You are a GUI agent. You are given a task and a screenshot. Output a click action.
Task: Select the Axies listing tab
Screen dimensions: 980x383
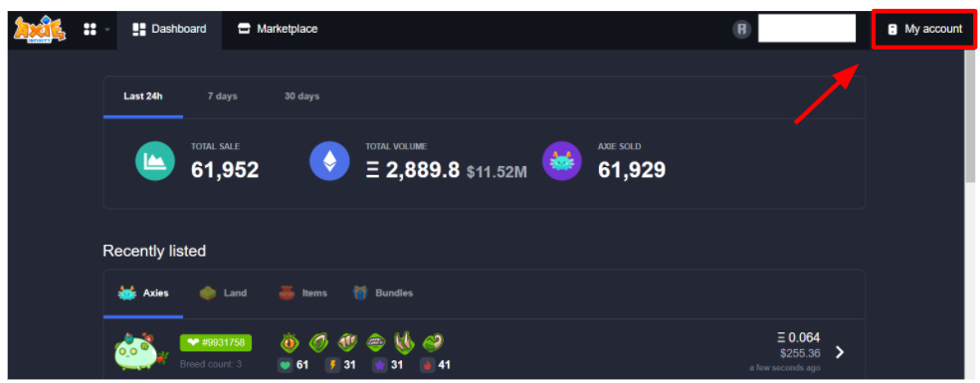click(143, 293)
